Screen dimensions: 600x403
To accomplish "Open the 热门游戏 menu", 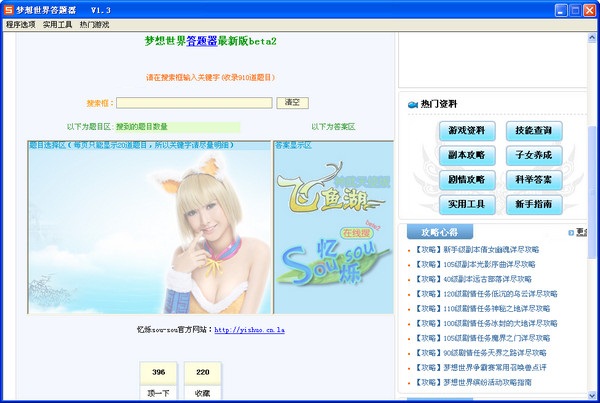I will coord(94,25).
